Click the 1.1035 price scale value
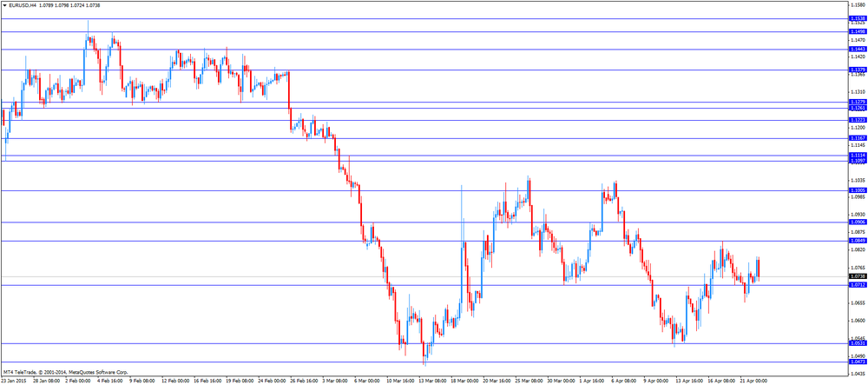Screen dimensions: 868x385 [858, 180]
